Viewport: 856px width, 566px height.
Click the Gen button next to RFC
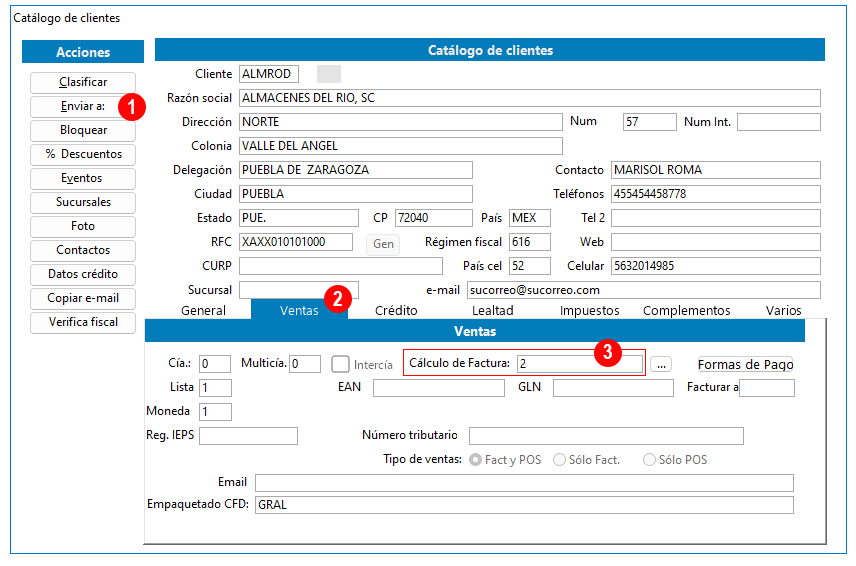(x=383, y=244)
